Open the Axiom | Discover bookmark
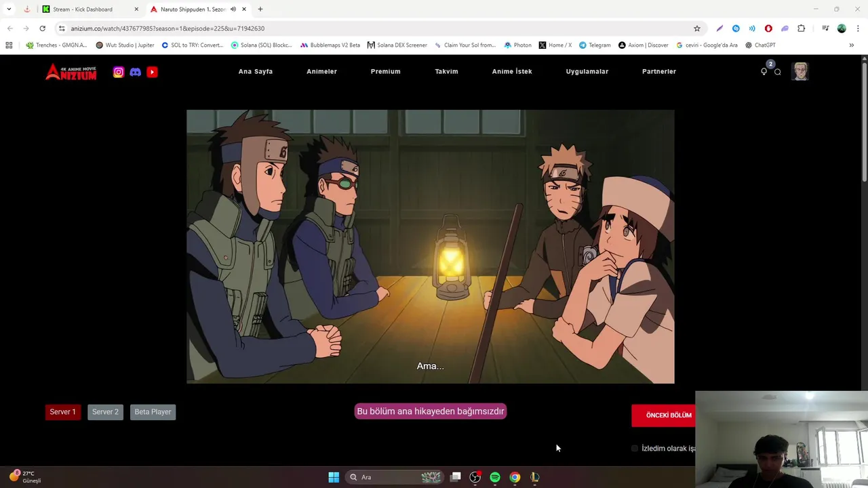 click(644, 45)
